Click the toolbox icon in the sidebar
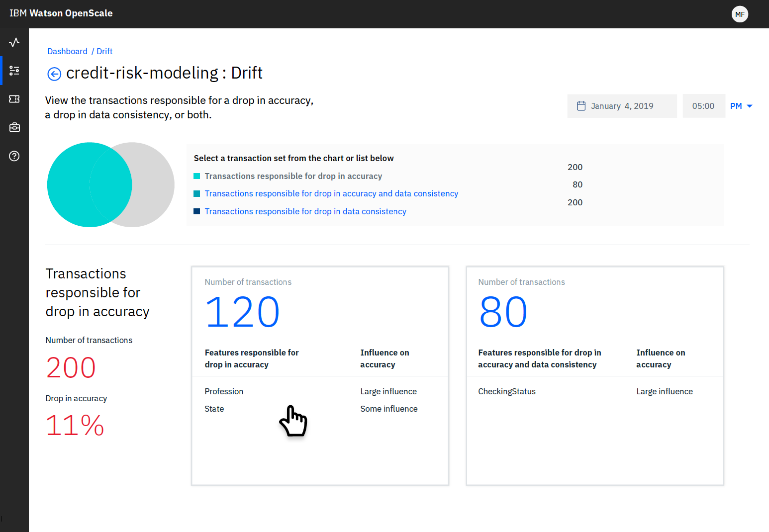Viewport: 769px width, 532px height. coord(14,127)
